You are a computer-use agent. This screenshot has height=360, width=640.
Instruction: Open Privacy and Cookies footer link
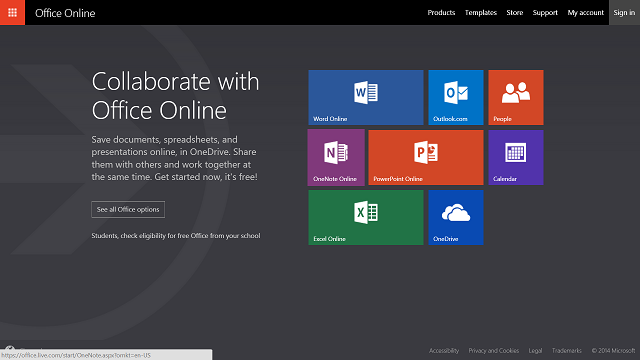pos(493,351)
